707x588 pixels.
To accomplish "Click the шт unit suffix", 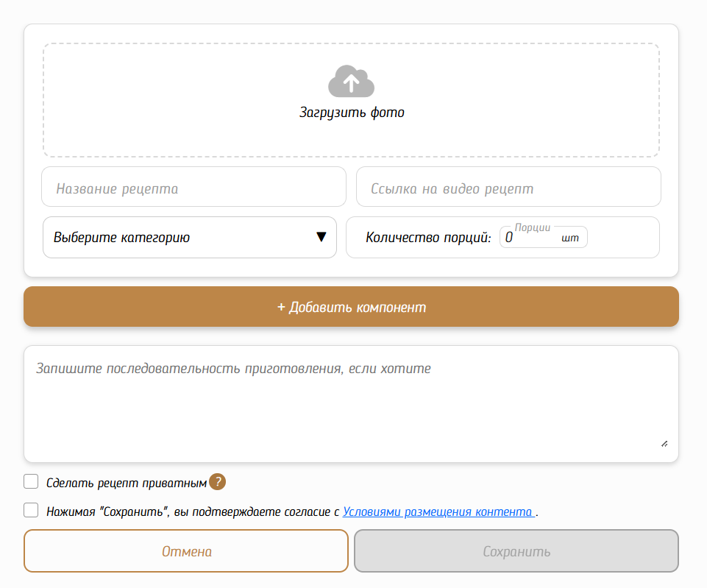I will [x=570, y=238].
